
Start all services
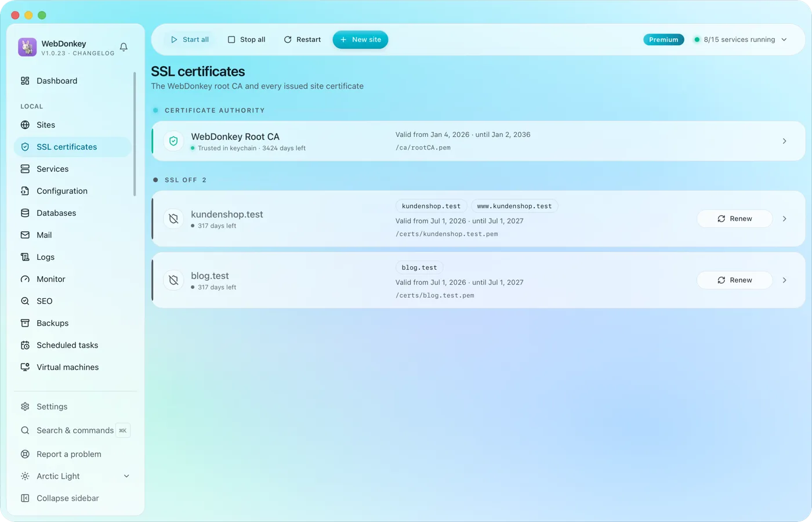[190, 39]
